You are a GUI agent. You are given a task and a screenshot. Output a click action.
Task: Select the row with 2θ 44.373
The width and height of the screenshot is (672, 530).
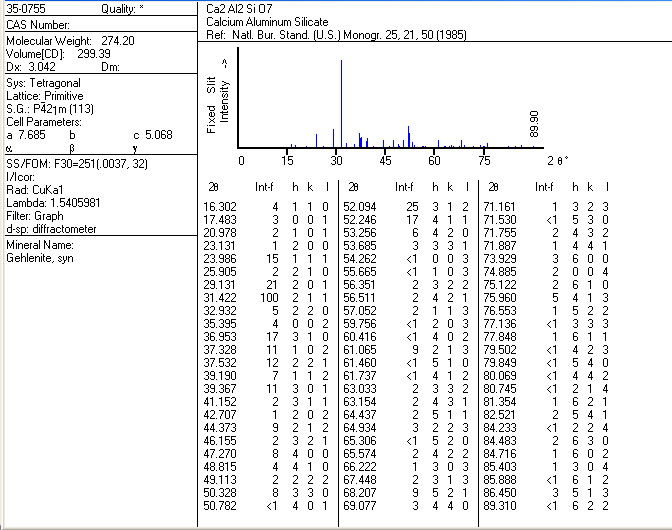click(x=266, y=428)
